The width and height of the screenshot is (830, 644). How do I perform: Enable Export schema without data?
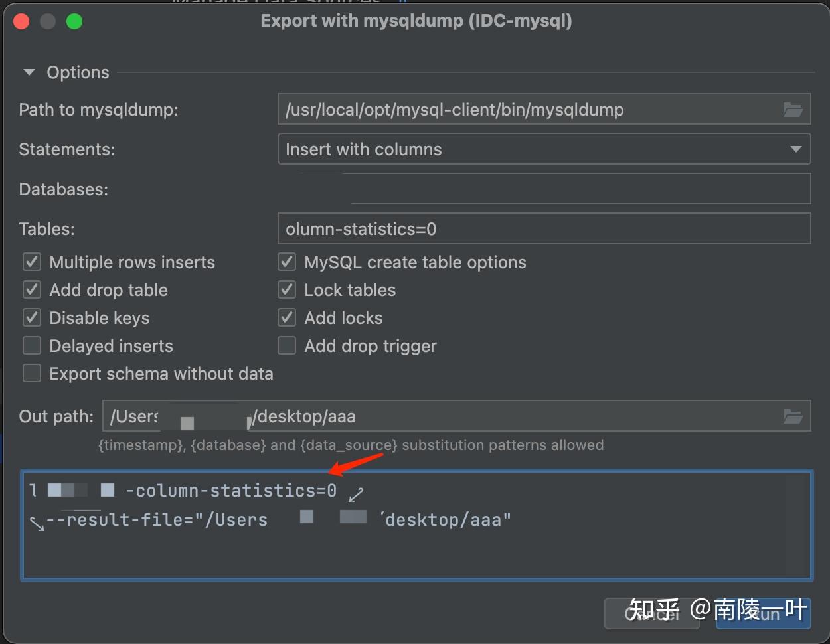31,373
